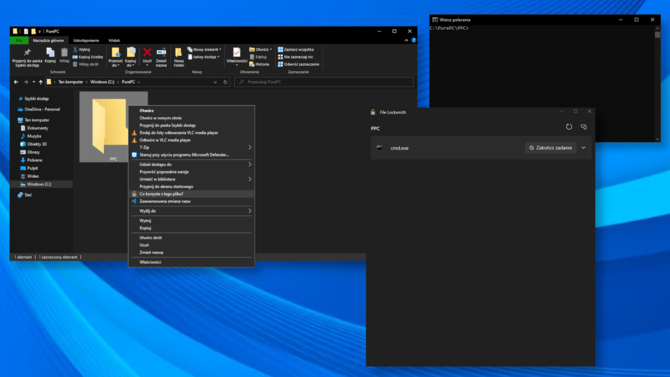The height and width of the screenshot is (377, 670).
Task: Choose Właściwości at bottom of context menu
Action: point(191,262)
